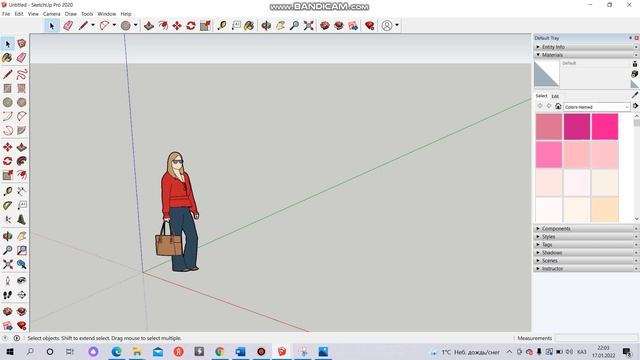Select the Rotate tool in the top toolbar
The image size is (640, 360).
(x=191, y=26)
